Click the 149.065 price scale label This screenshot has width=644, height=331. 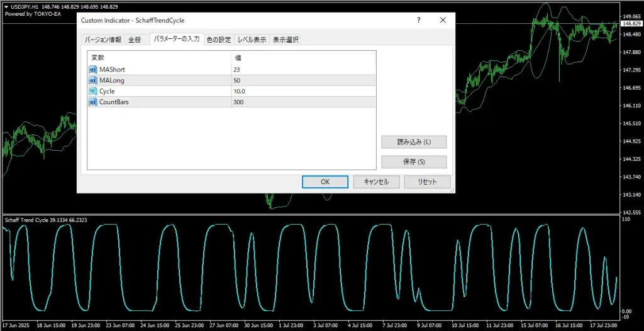[632, 16]
